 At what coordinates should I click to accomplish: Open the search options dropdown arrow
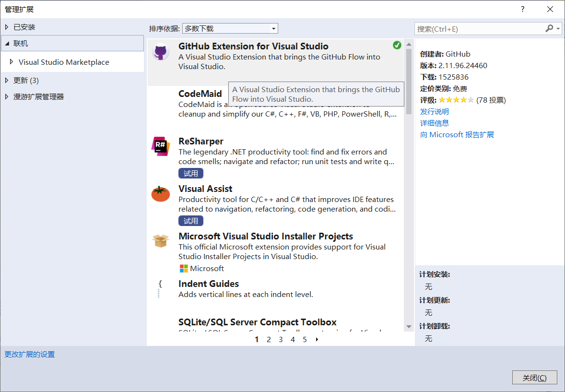tap(558, 28)
